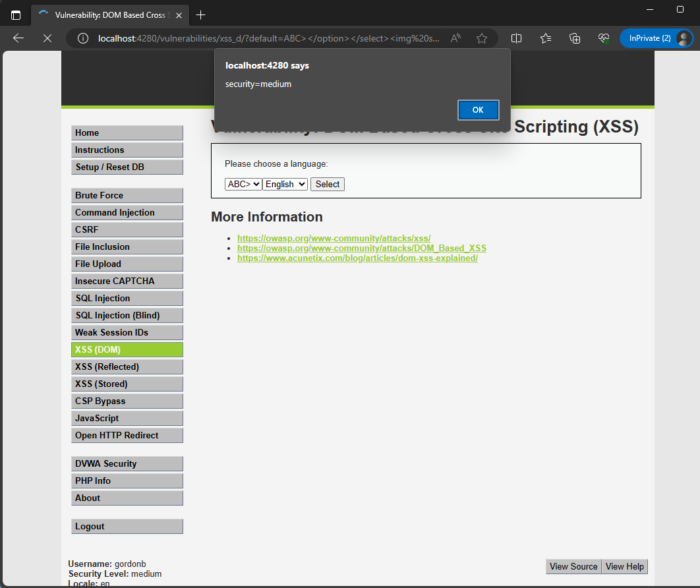Click the InPrivate (2) profile button
700x588 pixels.
pyautogui.click(x=656, y=38)
